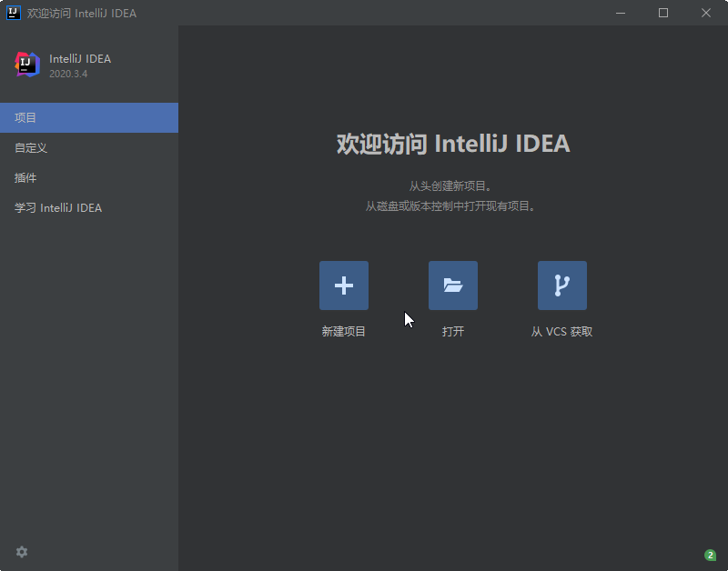Open the 插件 tab
This screenshot has width=728, height=571.
click(89, 178)
